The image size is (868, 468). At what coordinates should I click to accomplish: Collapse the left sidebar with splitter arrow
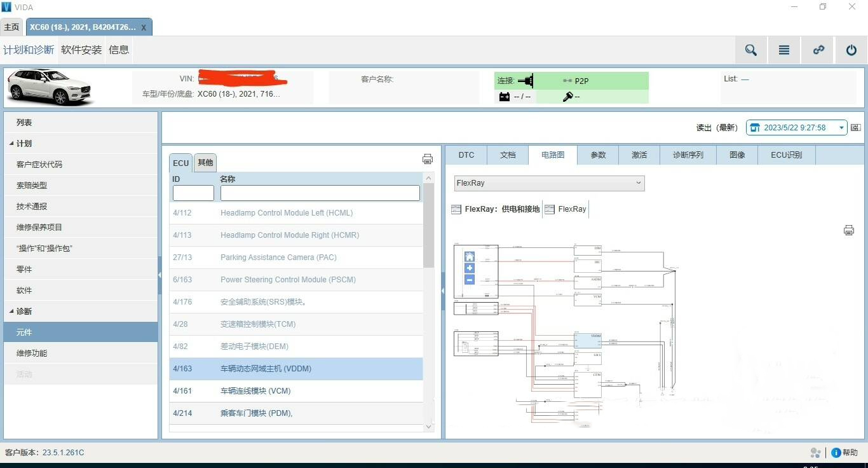tap(159, 275)
